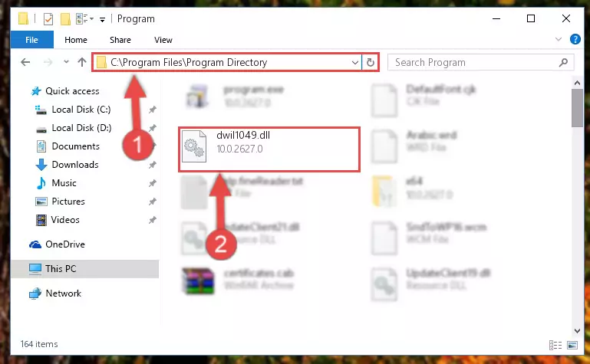This screenshot has width=590, height=364.
Task: Click the Back navigation arrow
Action: pyautogui.click(x=25, y=62)
